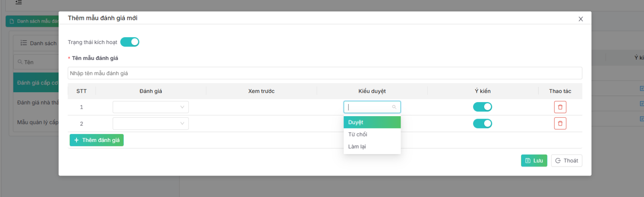Open Đánh giá dropdown in row 2
This screenshot has height=197, width=644.
pos(150,124)
